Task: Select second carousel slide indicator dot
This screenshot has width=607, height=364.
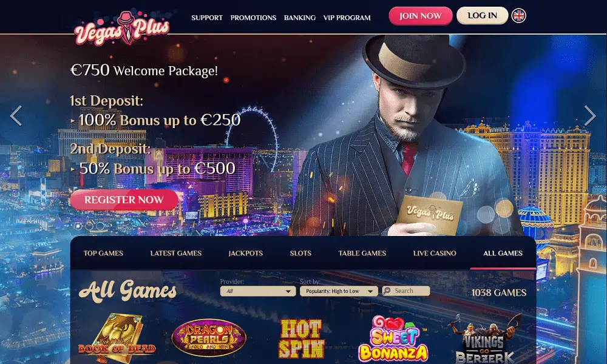Action: pyautogui.click(x=89, y=226)
